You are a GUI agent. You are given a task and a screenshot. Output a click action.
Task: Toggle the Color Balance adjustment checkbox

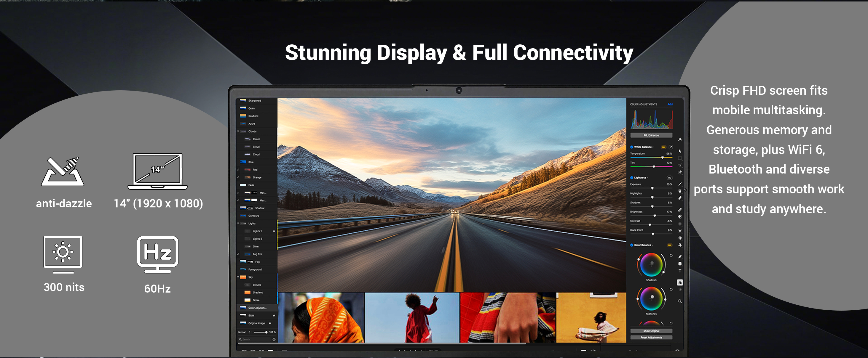(632, 245)
